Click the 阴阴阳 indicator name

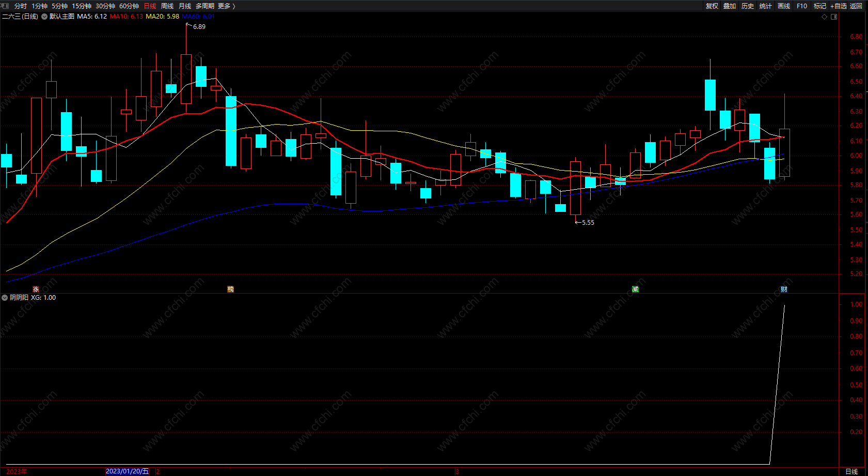tap(19, 298)
